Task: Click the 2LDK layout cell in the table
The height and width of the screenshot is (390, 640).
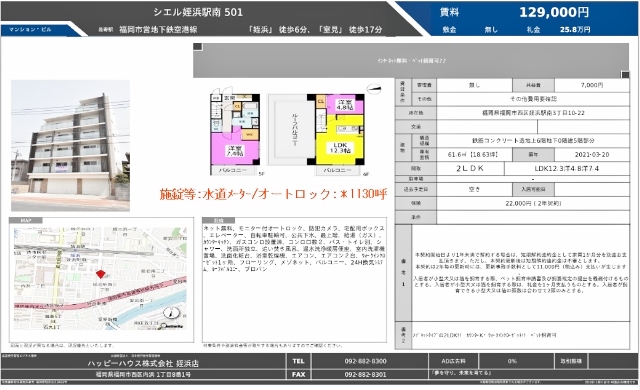Action: click(470, 168)
